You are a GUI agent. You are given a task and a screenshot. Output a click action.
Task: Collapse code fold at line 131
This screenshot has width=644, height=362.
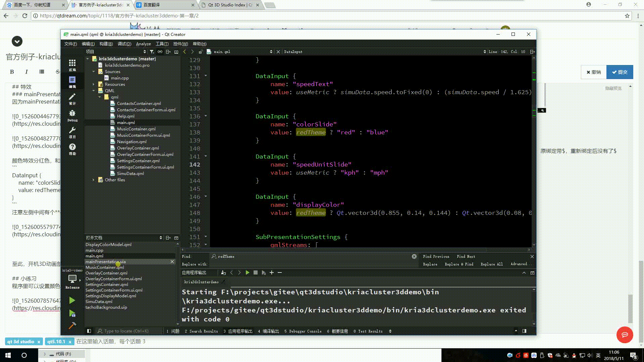pyautogui.click(x=206, y=76)
